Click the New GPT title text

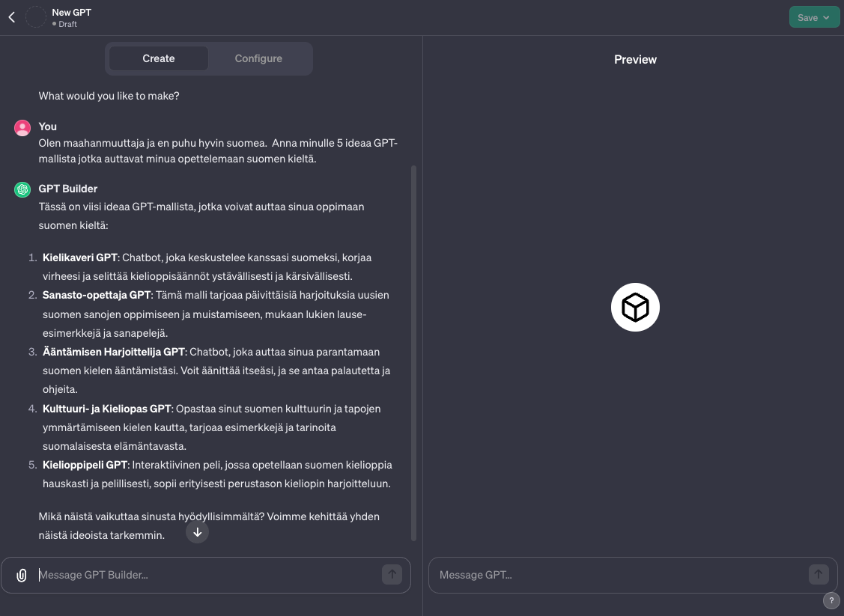(x=72, y=13)
